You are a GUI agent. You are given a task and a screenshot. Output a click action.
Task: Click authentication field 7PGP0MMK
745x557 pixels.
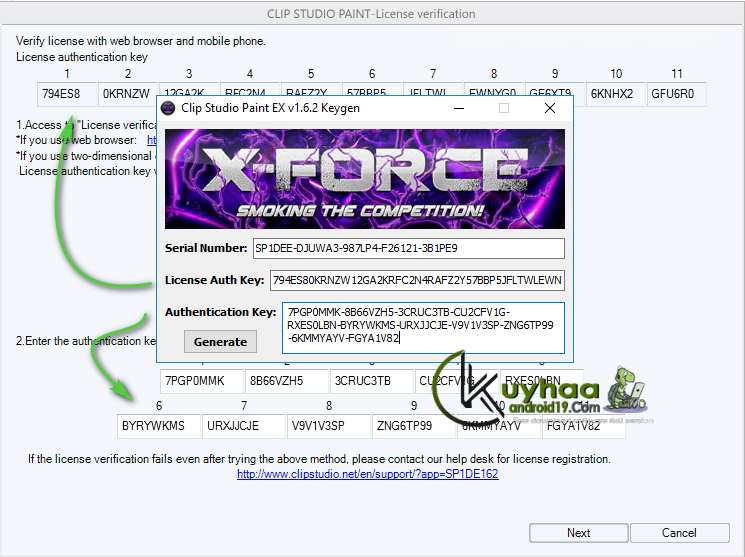point(201,381)
